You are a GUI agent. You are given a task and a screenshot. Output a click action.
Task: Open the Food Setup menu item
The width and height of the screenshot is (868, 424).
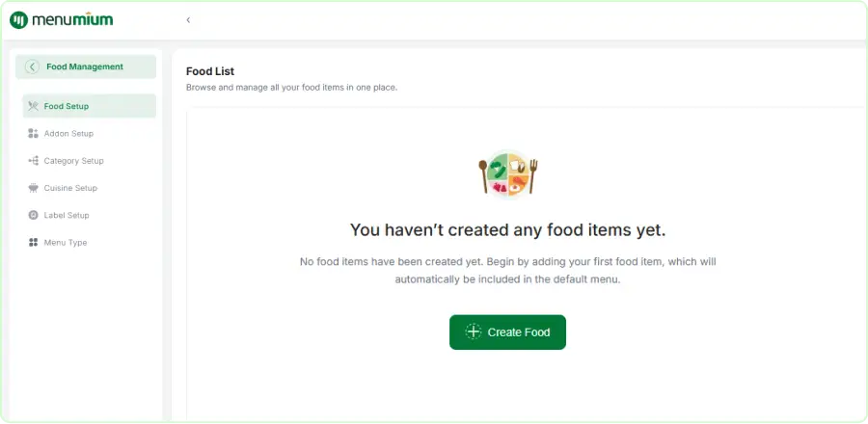tap(89, 106)
